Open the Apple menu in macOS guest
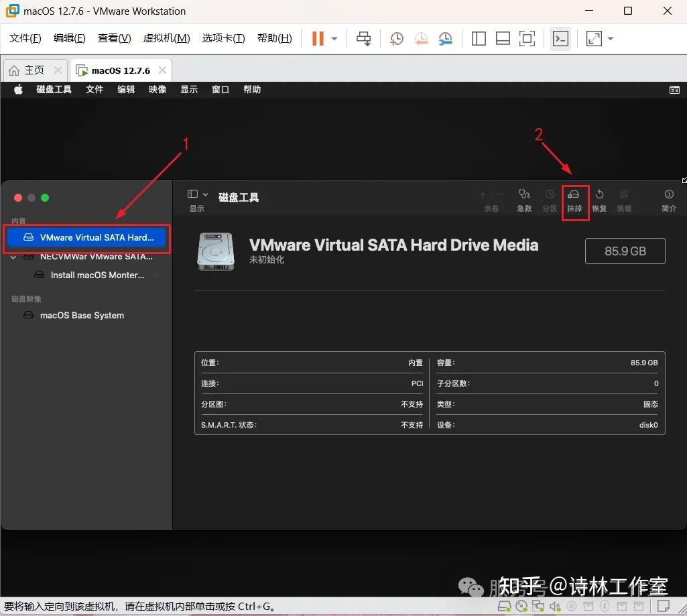This screenshot has height=616, width=687. 18,90
